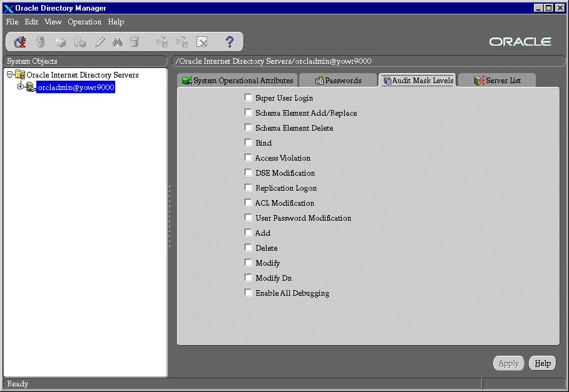Image resolution: width=569 pixels, height=392 pixels.
Task: Click the Create new entry icon
Action: [x=60, y=42]
